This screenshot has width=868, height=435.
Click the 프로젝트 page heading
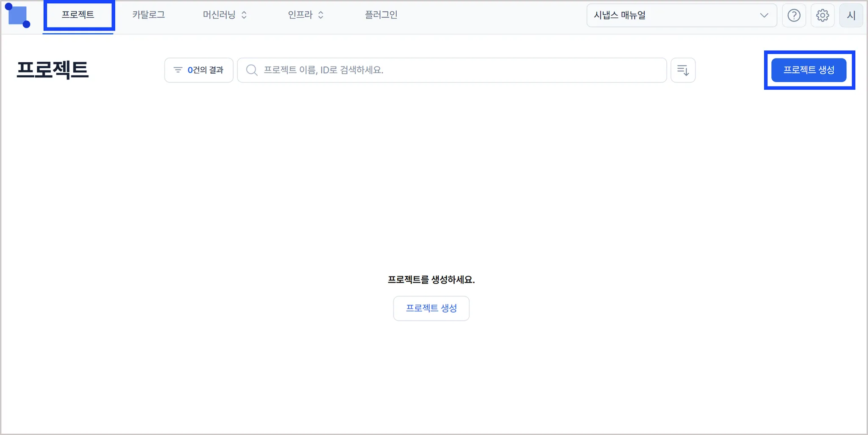click(53, 70)
